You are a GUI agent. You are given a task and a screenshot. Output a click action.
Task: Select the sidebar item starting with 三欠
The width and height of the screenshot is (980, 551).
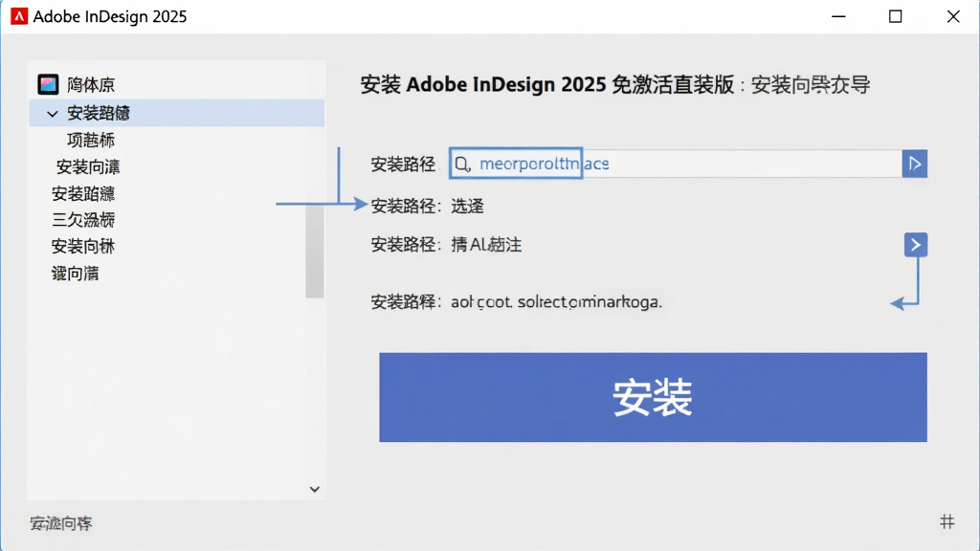pos(83,220)
